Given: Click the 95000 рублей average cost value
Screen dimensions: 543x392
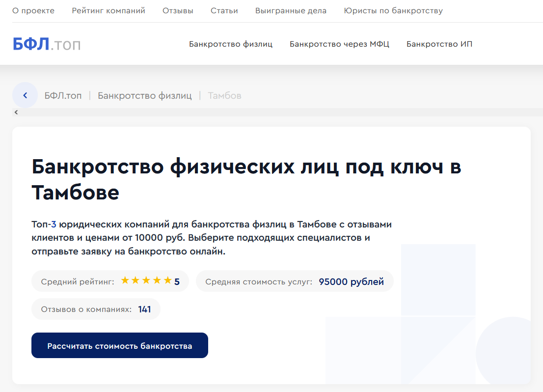Looking at the screenshot, I should click(351, 281).
